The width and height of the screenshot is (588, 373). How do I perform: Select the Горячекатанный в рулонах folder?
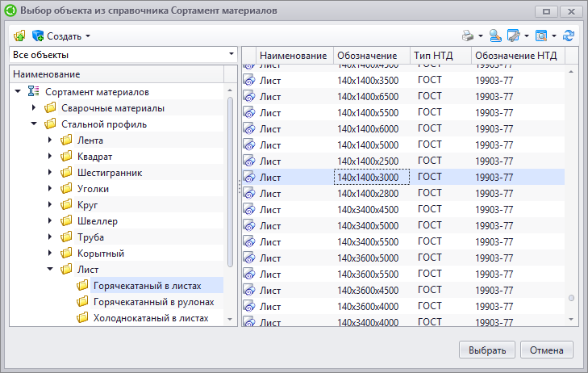click(x=153, y=302)
